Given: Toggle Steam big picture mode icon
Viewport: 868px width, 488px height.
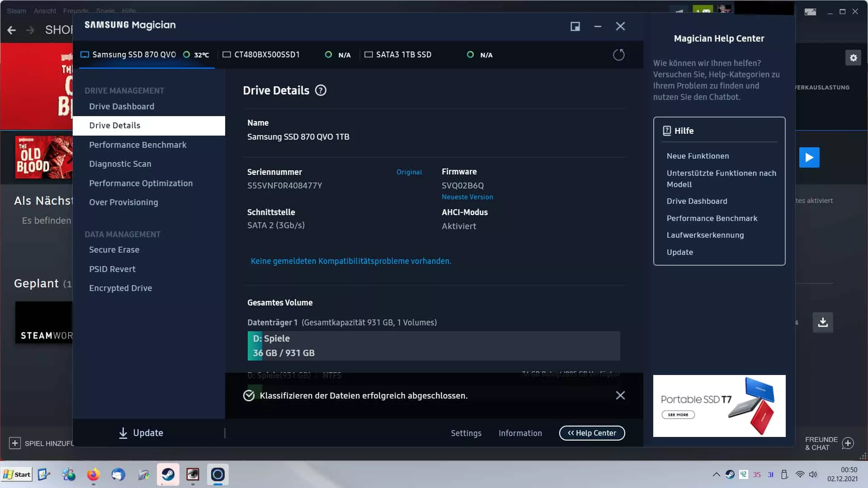Looking at the screenshot, I should pos(810,12).
